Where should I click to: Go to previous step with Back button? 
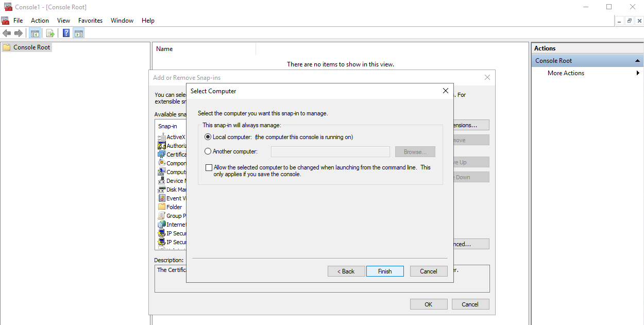click(x=346, y=271)
